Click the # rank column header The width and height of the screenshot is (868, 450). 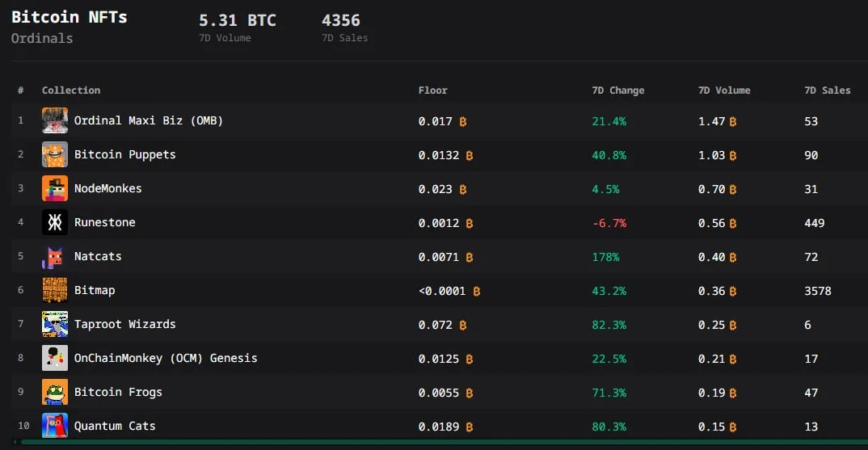(x=20, y=90)
